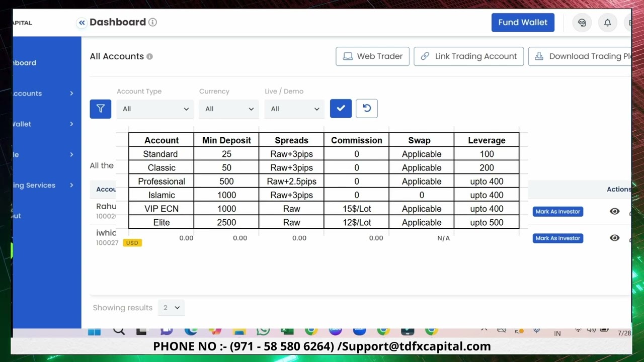
Task: Reset filters with the circular arrow icon
Action: click(x=367, y=108)
